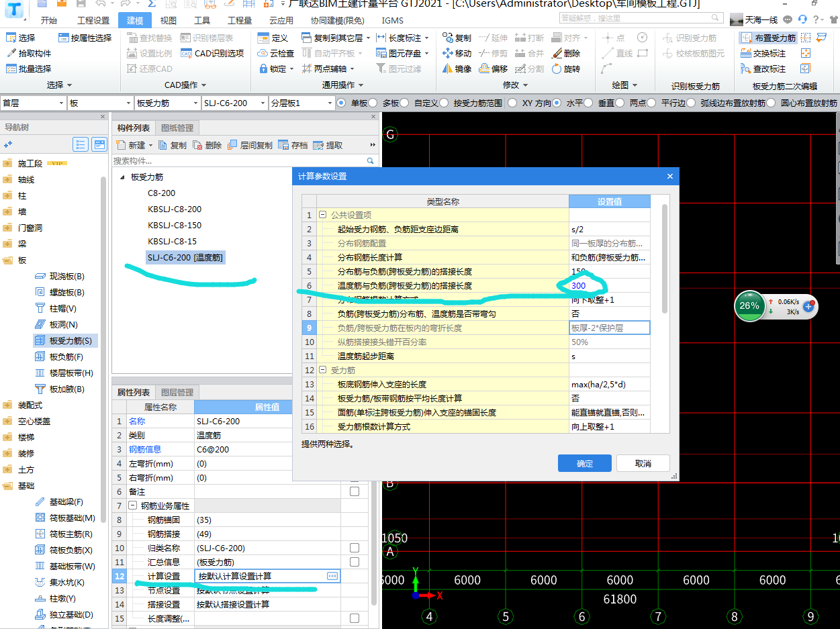Click 确定 in 计算参数设置 dialog

[585, 463]
